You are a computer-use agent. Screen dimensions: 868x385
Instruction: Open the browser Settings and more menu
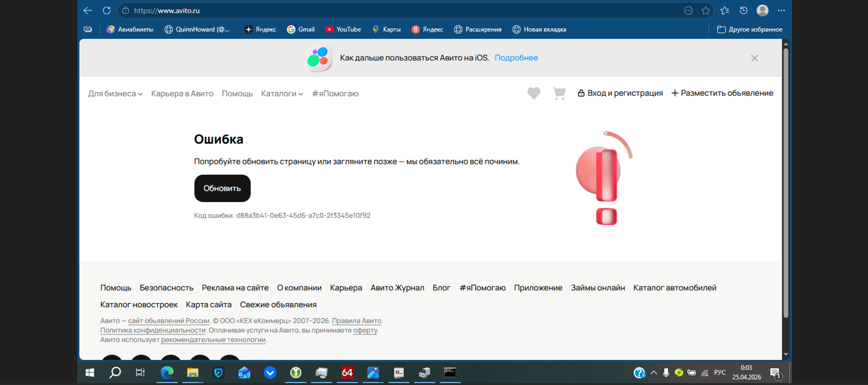(x=781, y=10)
